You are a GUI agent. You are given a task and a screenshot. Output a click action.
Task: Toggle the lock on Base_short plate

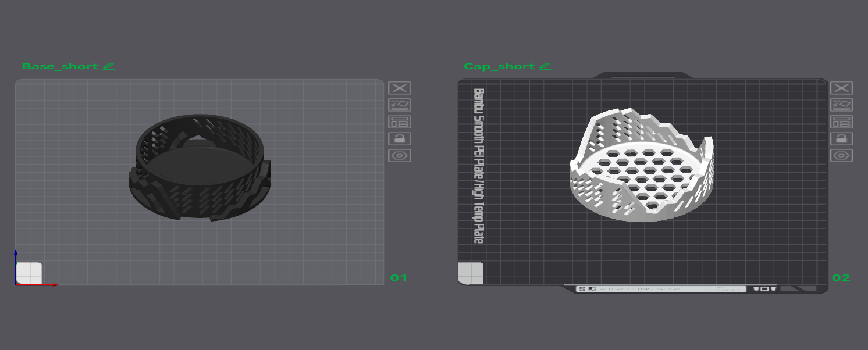pos(400,138)
